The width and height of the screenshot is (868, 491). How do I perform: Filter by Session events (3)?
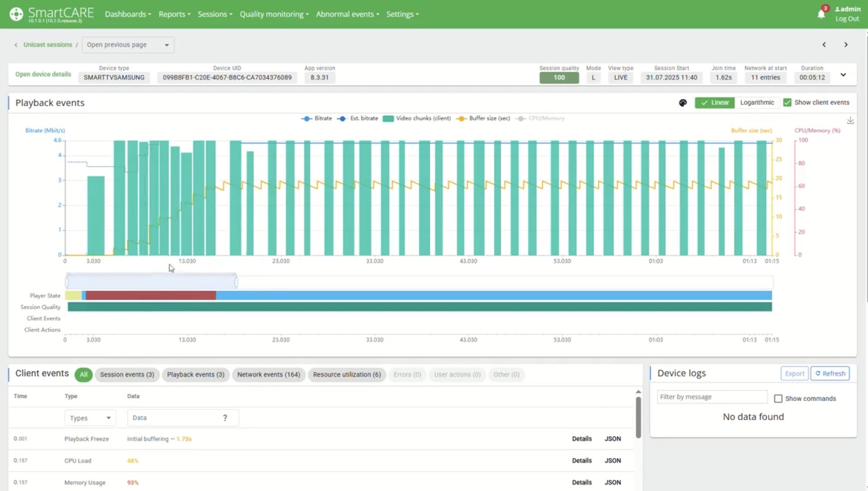(x=127, y=374)
